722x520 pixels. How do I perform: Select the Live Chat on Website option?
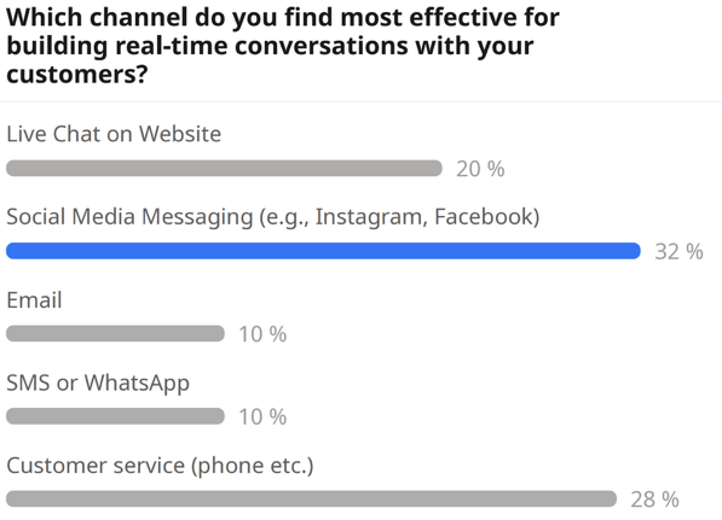pyautogui.click(x=114, y=134)
